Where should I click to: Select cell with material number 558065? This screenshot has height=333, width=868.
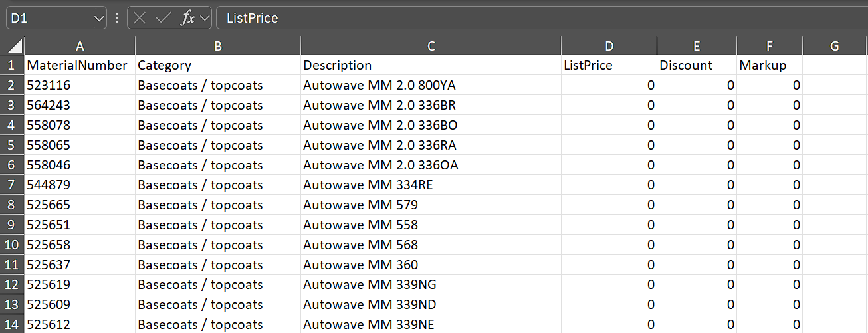coord(80,145)
